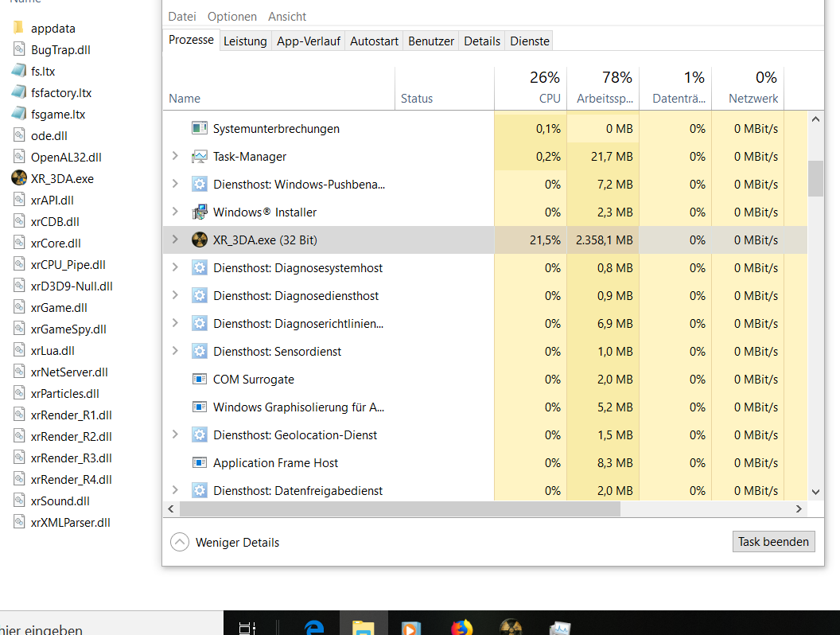
Task: Open Firefox from the taskbar
Action: (x=462, y=627)
